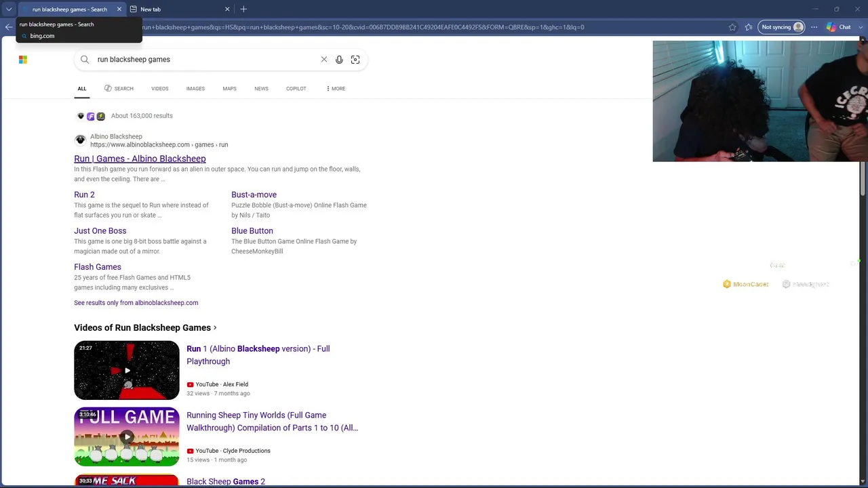Open the tab actions menu chevron
This screenshot has width=868, height=488.
point(9,9)
